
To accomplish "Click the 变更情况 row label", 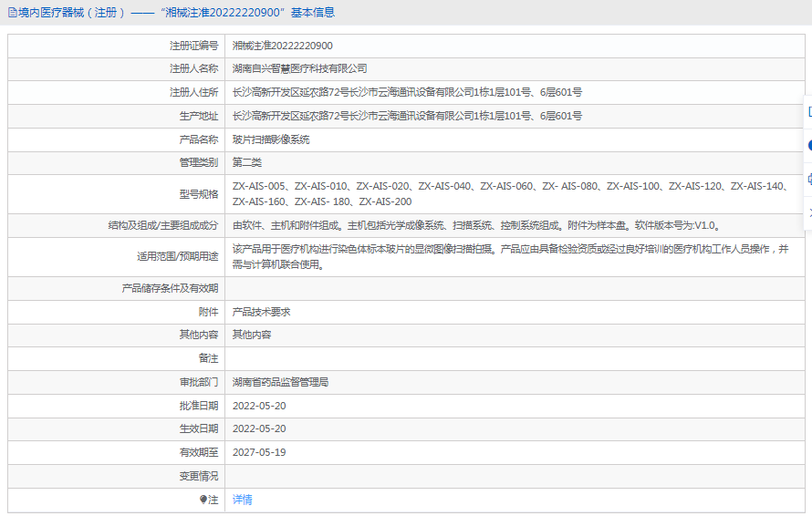I will click(199, 476).
